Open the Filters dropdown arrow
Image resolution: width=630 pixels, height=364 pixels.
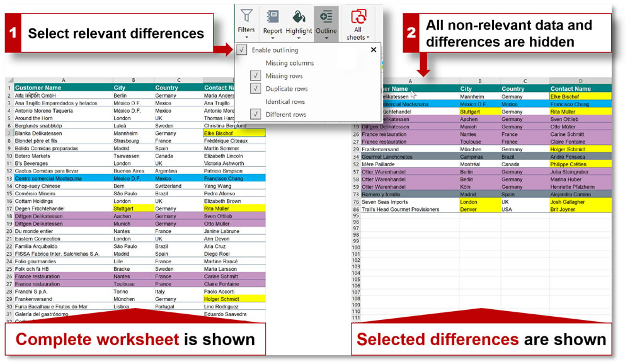point(246,38)
